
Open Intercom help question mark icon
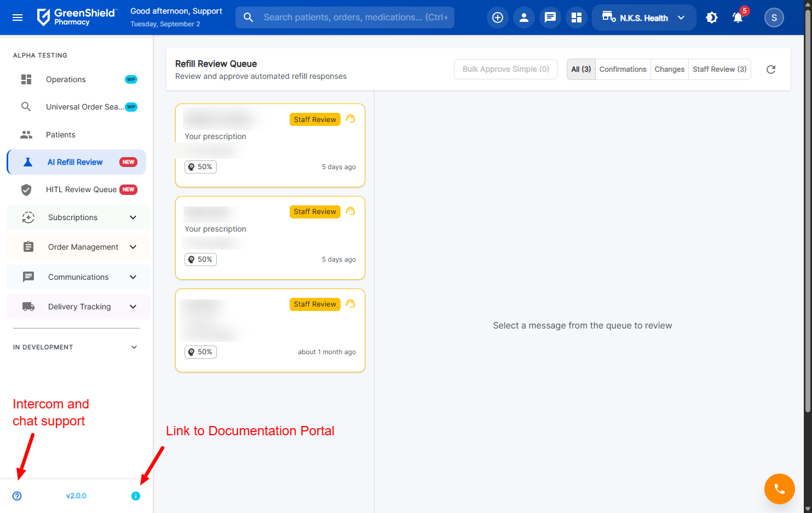(17, 496)
